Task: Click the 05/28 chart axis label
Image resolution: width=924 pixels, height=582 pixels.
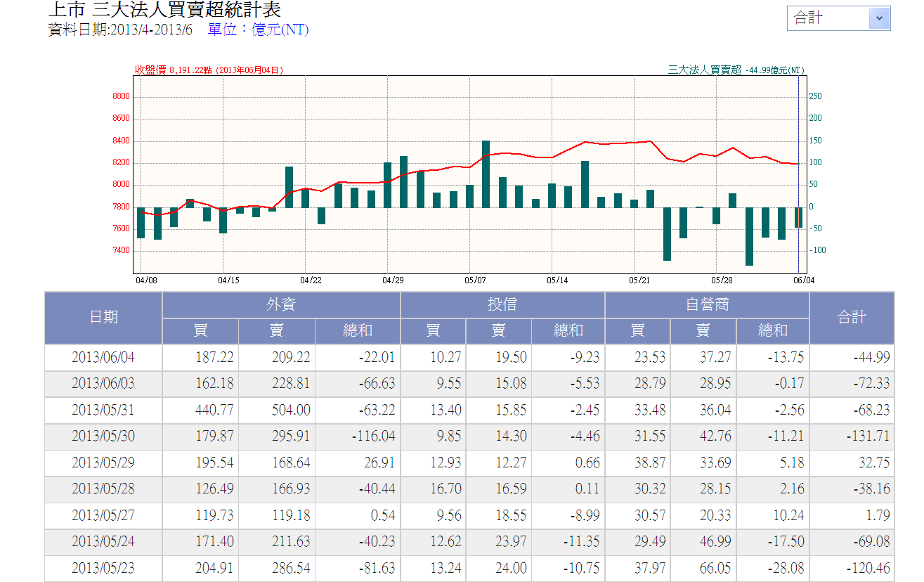Action: [722, 280]
